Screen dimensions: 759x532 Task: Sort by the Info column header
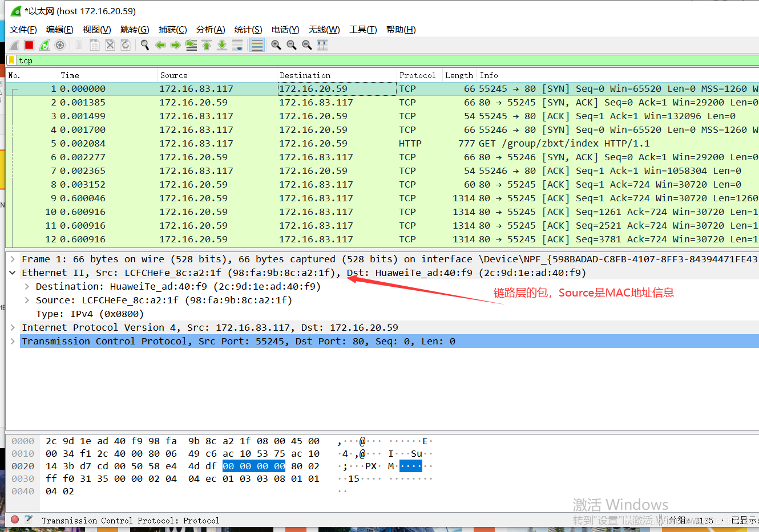tap(618, 75)
